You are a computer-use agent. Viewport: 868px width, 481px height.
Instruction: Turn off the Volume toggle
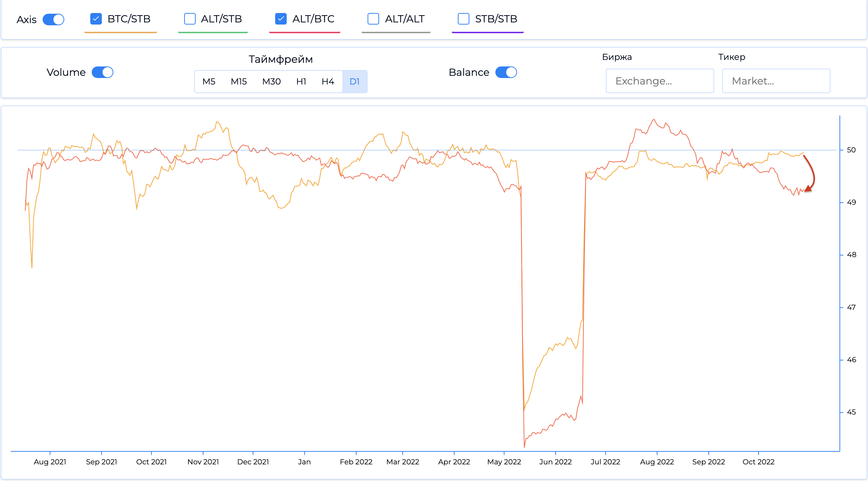point(103,72)
